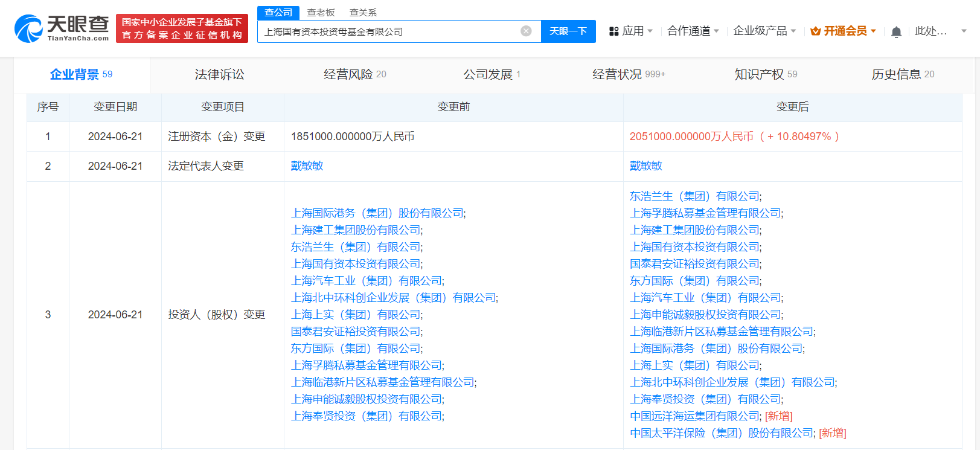Screen dimensions: 980x450
Task: Open 上海临港新片区私募基金 in 变更后 column
Action: tap(722, 332)
